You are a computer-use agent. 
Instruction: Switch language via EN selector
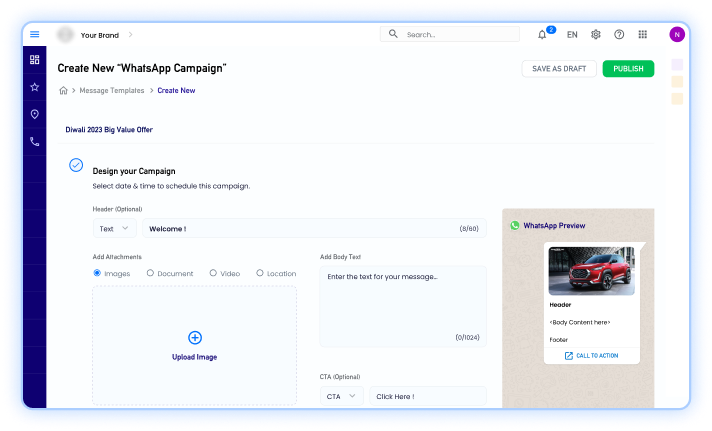[x=572, y=35]
